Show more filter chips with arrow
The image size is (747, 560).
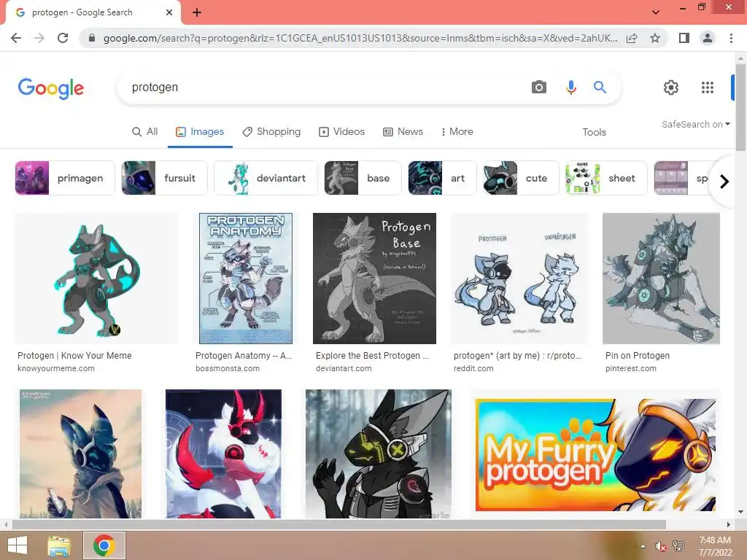click(724, 182)
